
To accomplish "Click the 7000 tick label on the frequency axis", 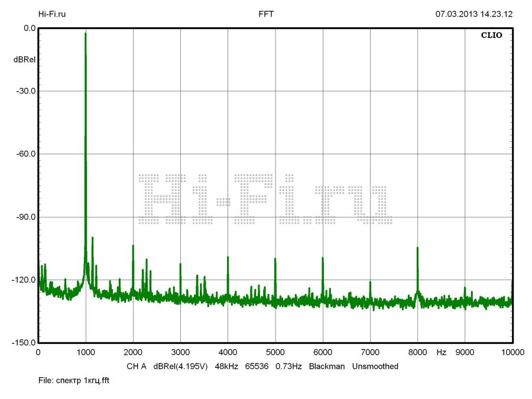I will pyautogui.click(x=370, y=352).
